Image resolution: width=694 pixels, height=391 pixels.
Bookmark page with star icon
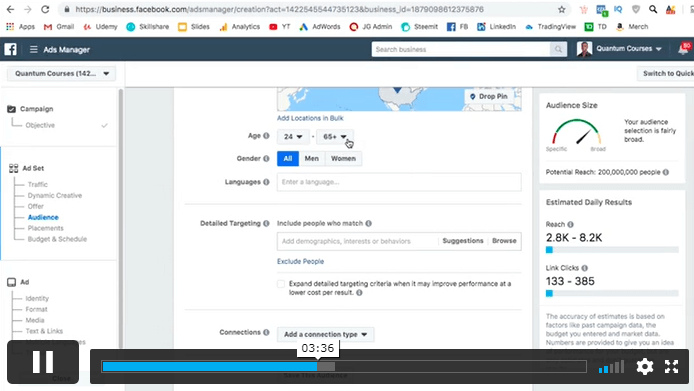point(562,9)
